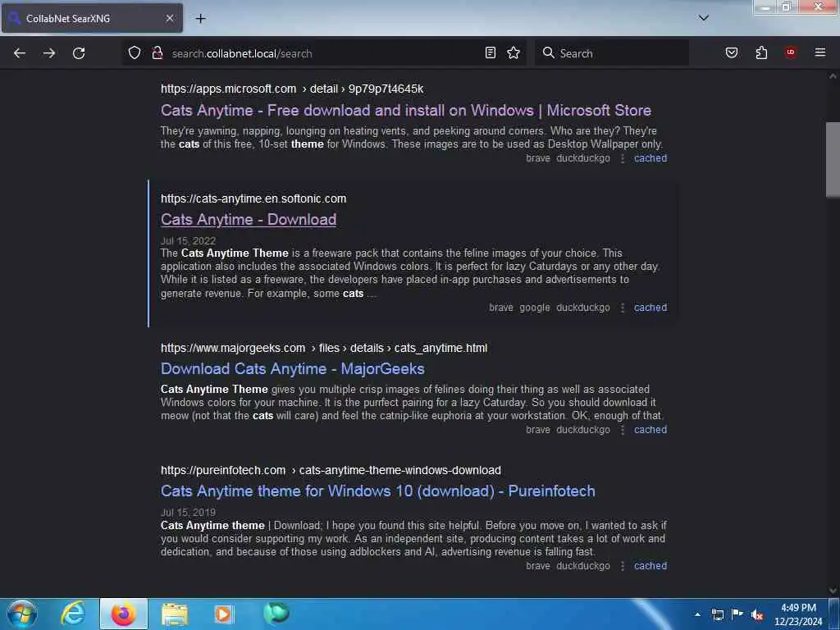Image resolution: width=840 pixels, height=630 pixels.
Task: Click Jul 15, 2022 date text
Action: point(188,241)
